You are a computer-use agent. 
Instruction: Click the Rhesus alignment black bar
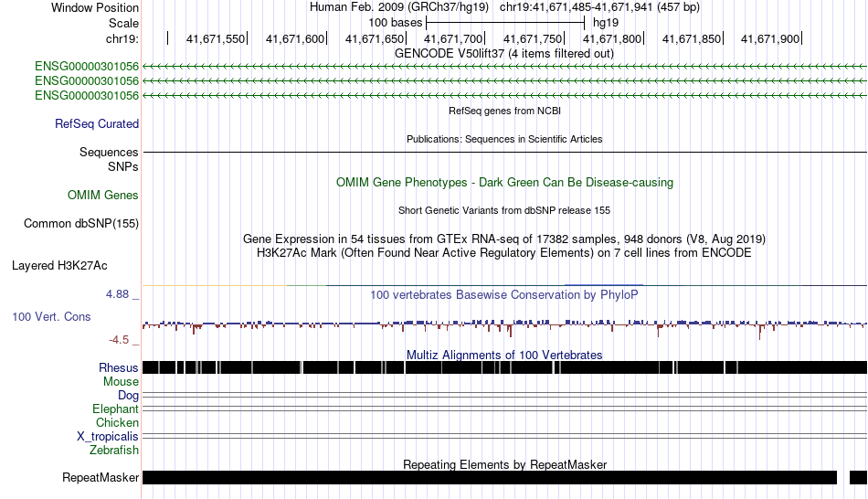pos(504,367)
